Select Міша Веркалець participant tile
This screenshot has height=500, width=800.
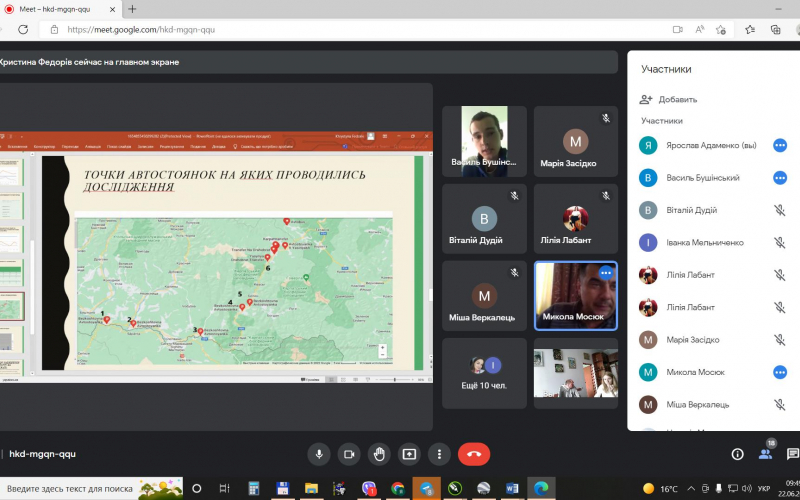coord(484,296)
